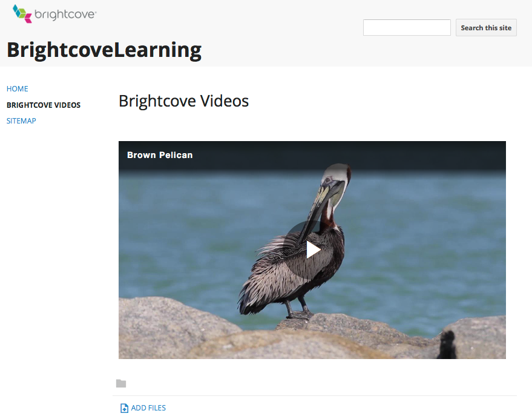This screenshot has height=419, width=532.
Task: Click the gray folder icon below video
Action: pyautogui.click(x=121, y=383)
